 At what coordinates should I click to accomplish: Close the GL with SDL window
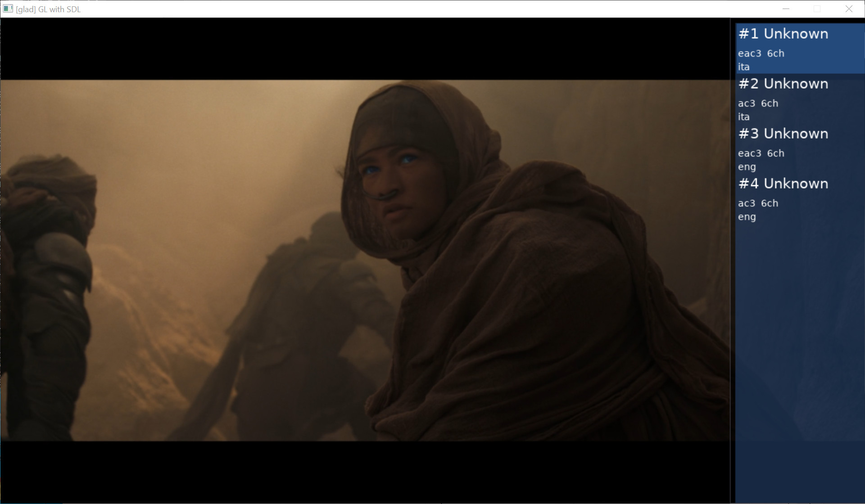point(849,9)
